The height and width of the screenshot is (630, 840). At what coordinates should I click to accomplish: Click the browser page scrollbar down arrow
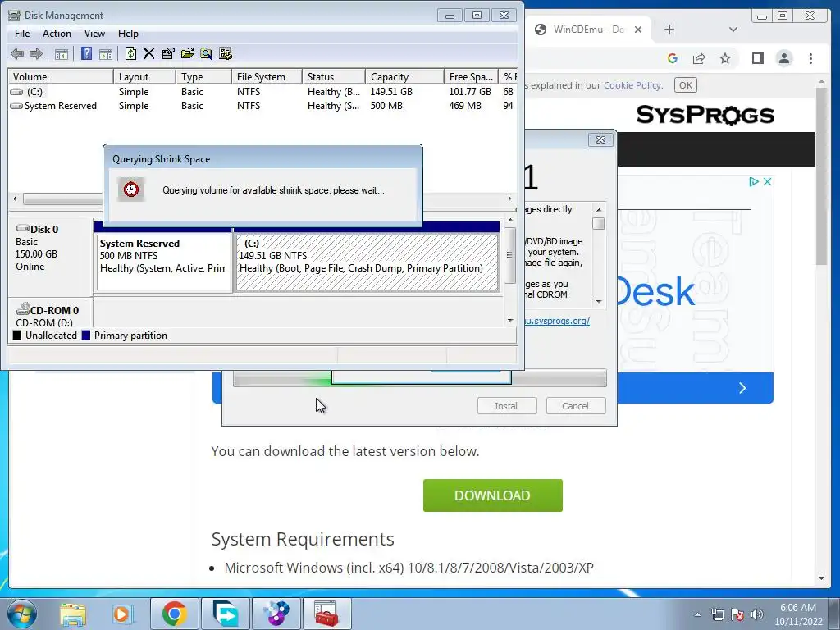coord(822,578)
